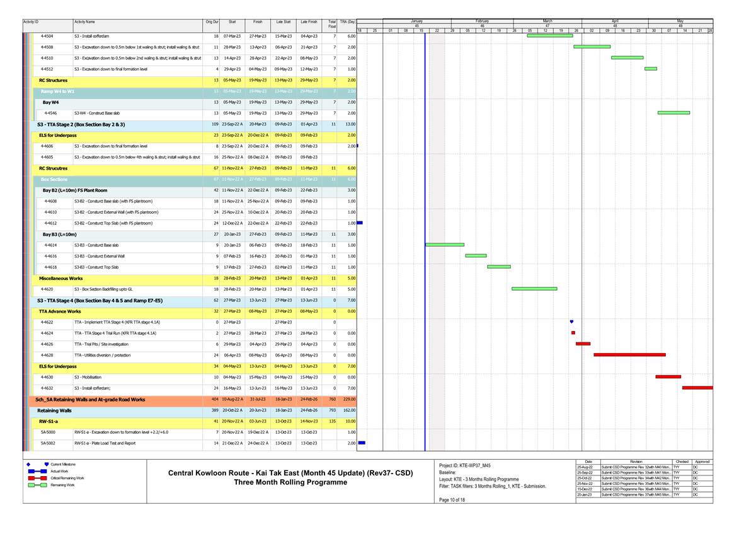This screenshot has height=536, width=756.
Task: Select the red bar for Utilities diversion / protection
Action: pyautogui.click(x=629, y=355)
